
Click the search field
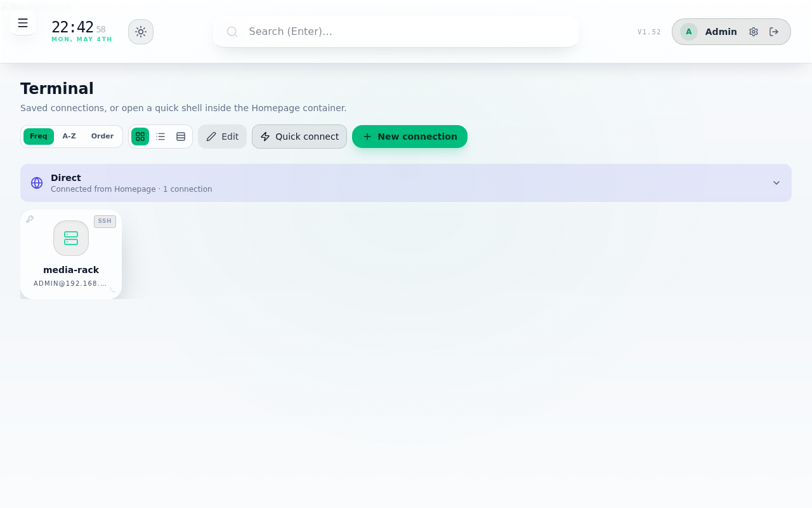click(396, 32)
